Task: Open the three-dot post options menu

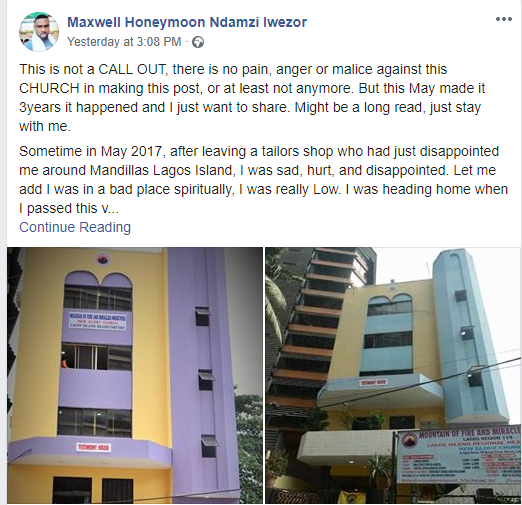Action: 503,19
